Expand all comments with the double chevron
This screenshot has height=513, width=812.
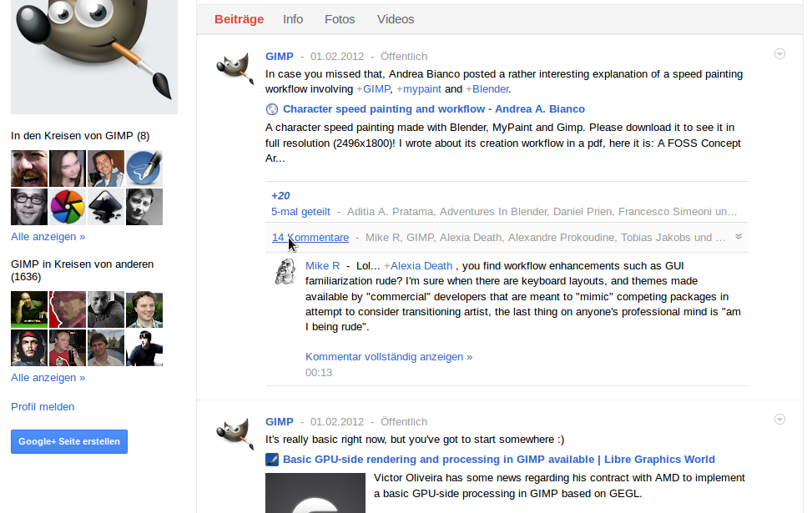coord(739,237)
